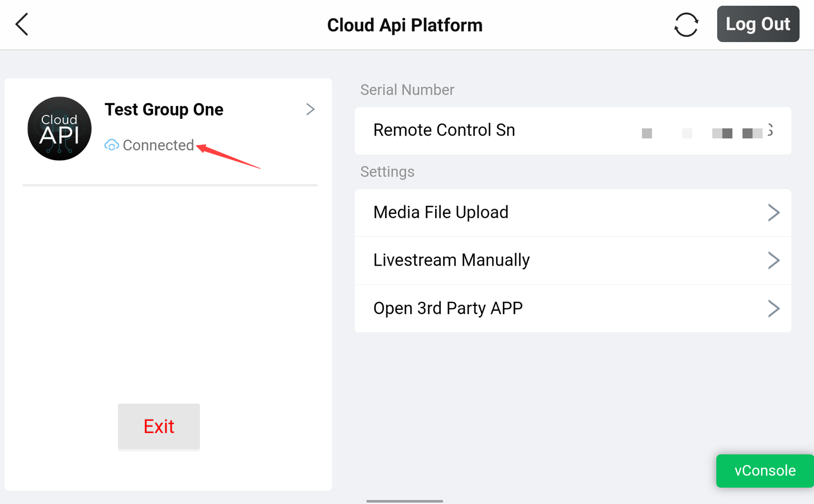Select the Media File Upload row

click(x=573, y=213)
